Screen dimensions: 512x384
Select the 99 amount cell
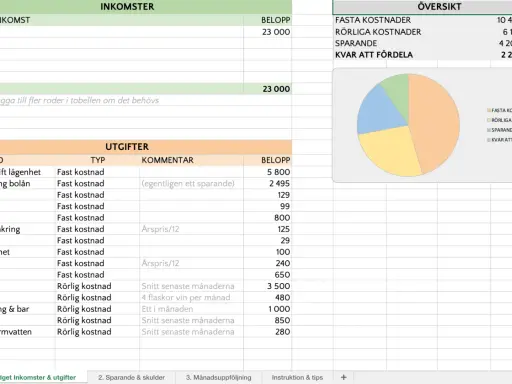[268, 206]
